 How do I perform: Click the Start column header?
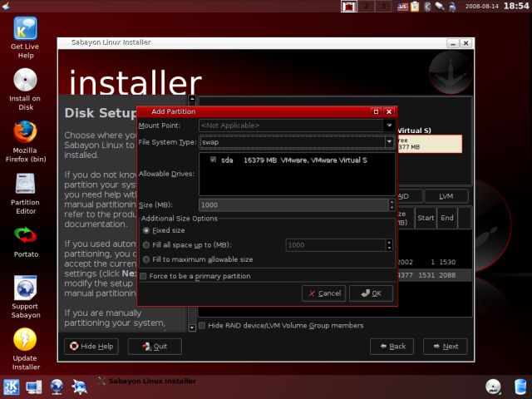pyautogui.click(x=426, y=218)
